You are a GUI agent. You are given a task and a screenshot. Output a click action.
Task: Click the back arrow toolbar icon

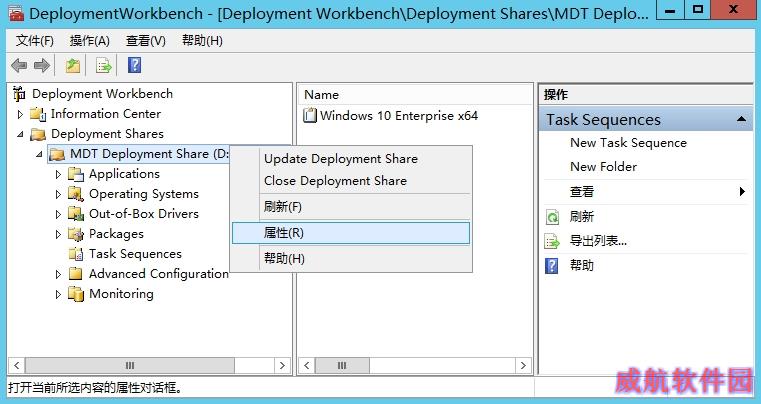click(x=19, y=65)
